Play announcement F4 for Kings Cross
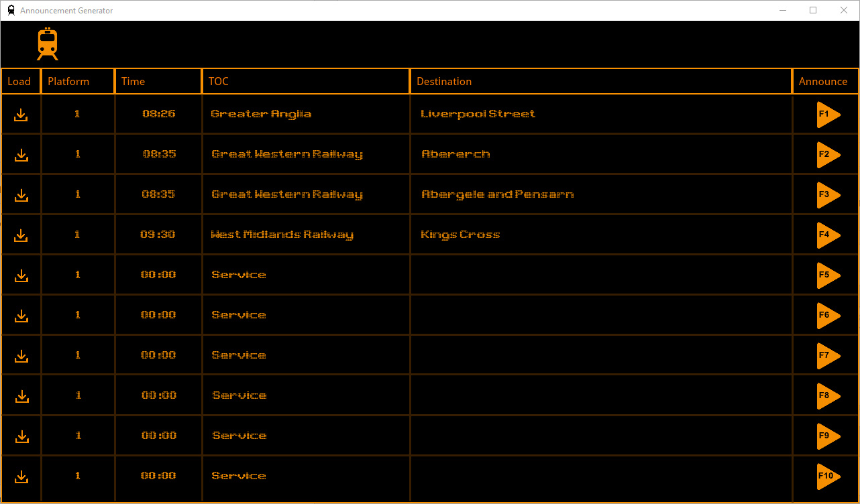Viewport: 860px width, 504px height. [828, 235]
